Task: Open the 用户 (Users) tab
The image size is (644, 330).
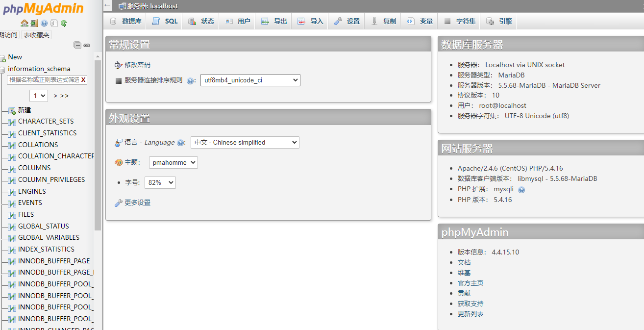Action: click(x=237, y=21)
